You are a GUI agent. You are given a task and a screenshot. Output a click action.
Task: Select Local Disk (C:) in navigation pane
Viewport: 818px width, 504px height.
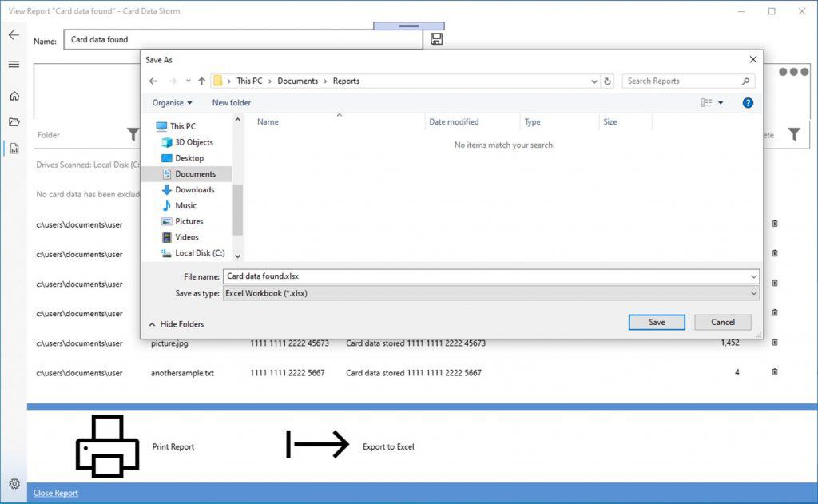pyautogui.click(x=199, y=253)
